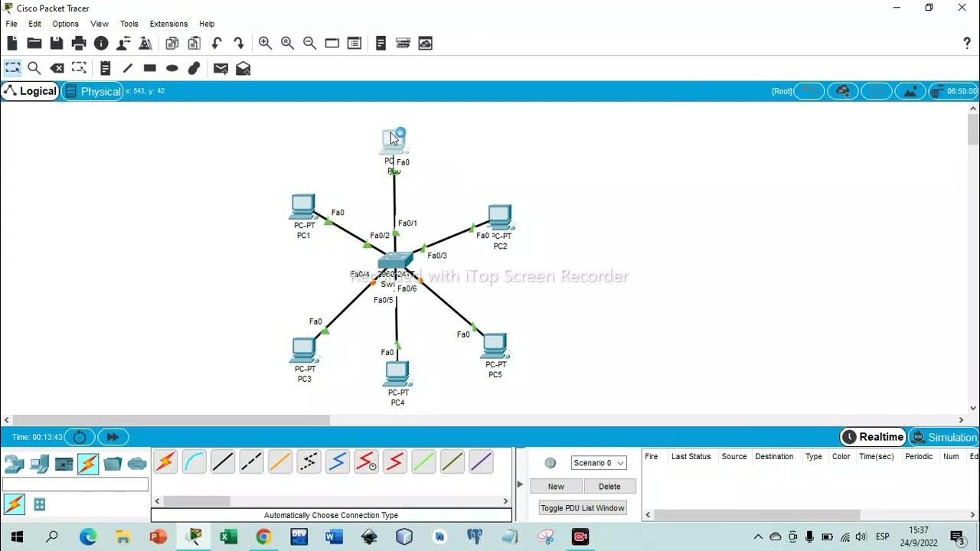Screen dimensions: 980x551
Task: Select PC1 device in workspace
Action: (x=303, y=207)
